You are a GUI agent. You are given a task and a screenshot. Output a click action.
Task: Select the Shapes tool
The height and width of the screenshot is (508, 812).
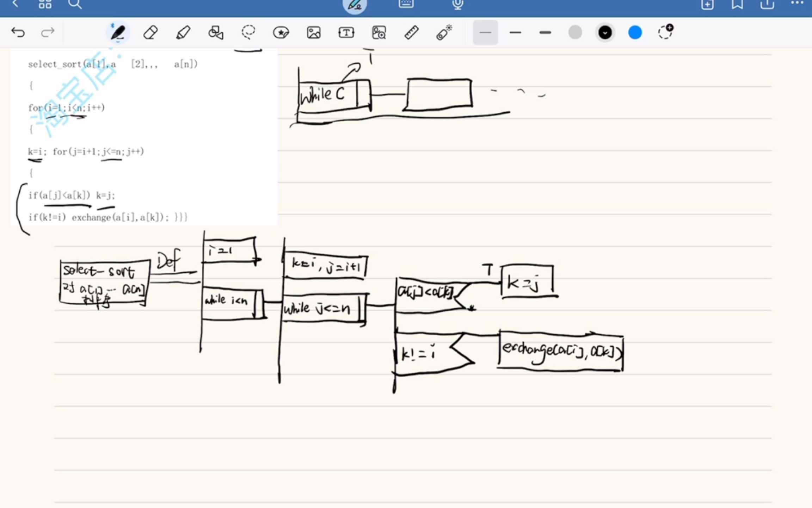(x=216, y=33)
